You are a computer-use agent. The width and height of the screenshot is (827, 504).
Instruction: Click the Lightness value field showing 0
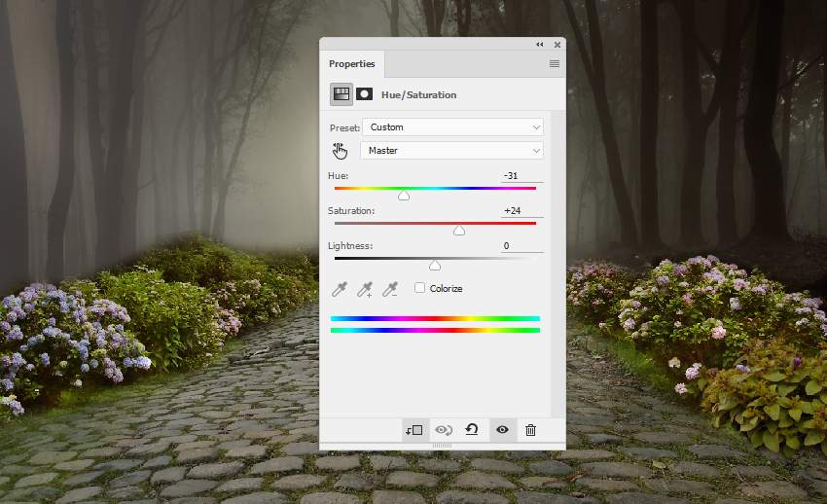521,245
